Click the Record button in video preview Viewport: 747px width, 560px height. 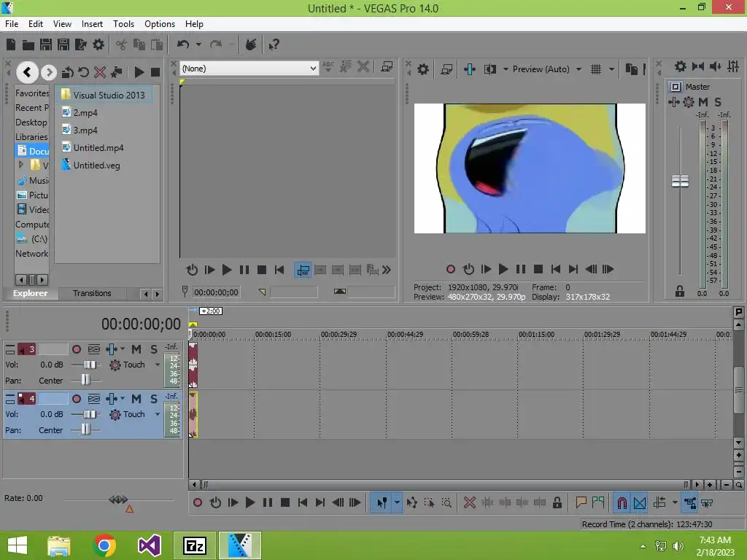pos(450,269)
